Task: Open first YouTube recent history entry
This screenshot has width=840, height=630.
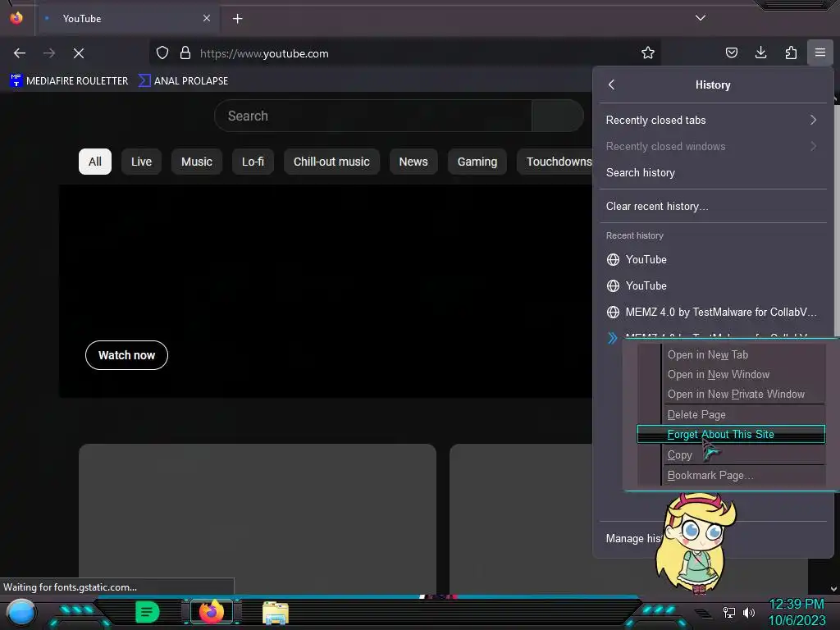Action: tap(713, 259)
